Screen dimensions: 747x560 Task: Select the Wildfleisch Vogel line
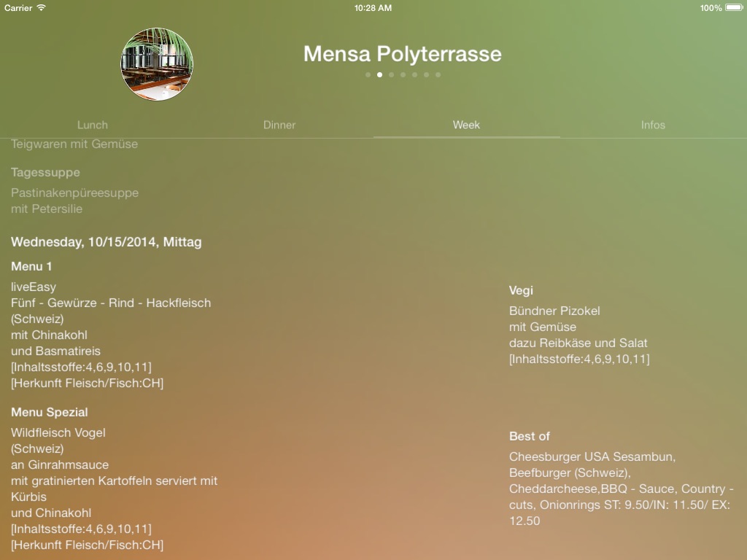58,432
